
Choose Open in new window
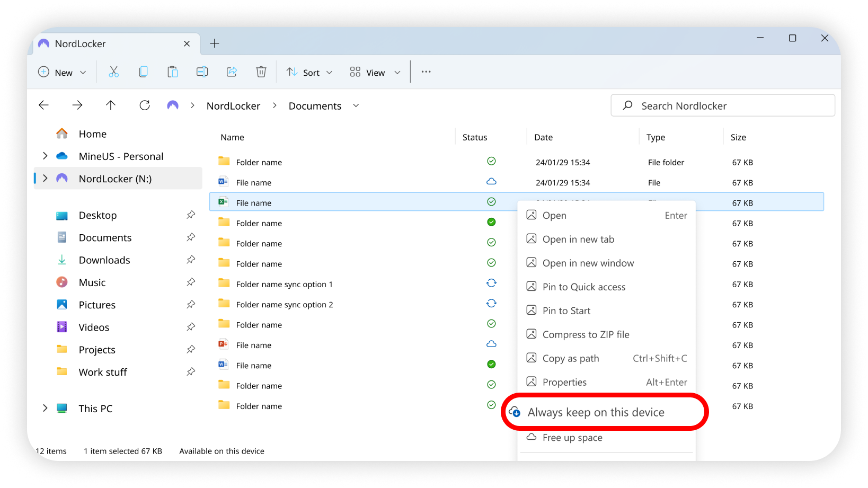click(x=606, y=263)
